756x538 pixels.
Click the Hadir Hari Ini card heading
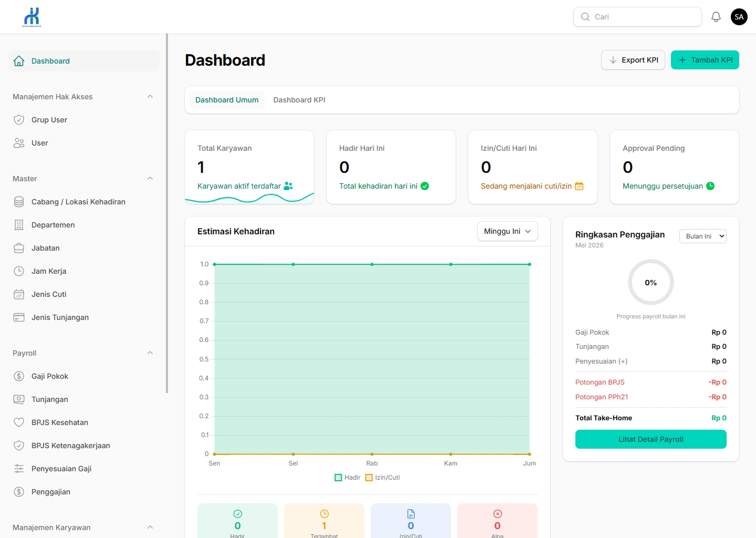pos(362,148)
